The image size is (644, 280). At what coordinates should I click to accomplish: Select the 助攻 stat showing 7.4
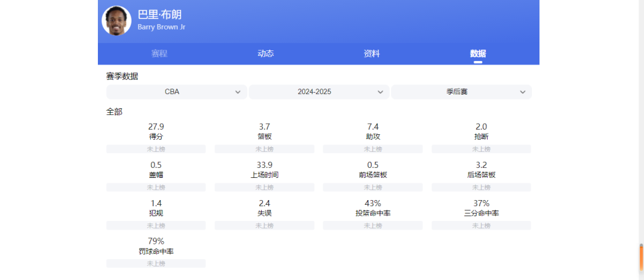pos(373,131)
